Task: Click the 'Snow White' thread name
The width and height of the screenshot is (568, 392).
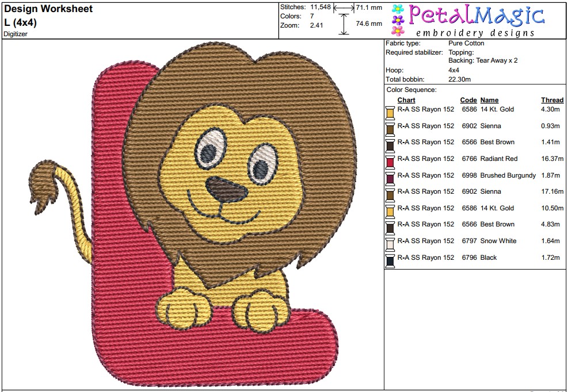Action: point(498,241)
